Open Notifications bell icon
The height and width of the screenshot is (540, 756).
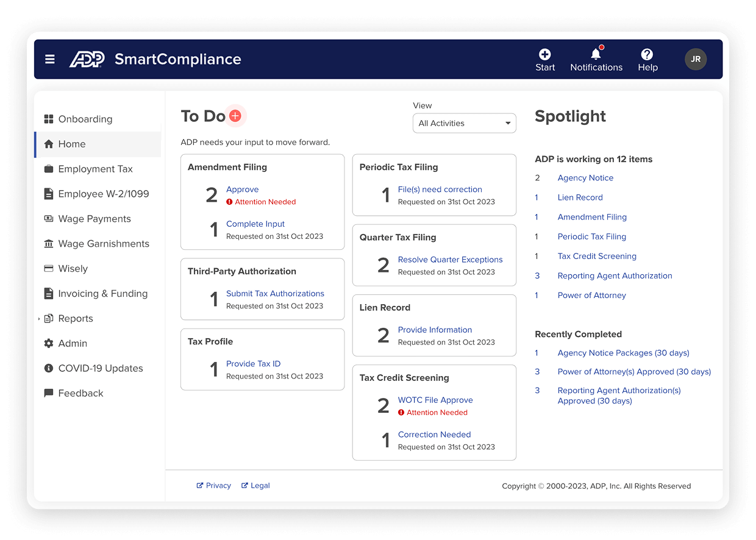point(596,55)
